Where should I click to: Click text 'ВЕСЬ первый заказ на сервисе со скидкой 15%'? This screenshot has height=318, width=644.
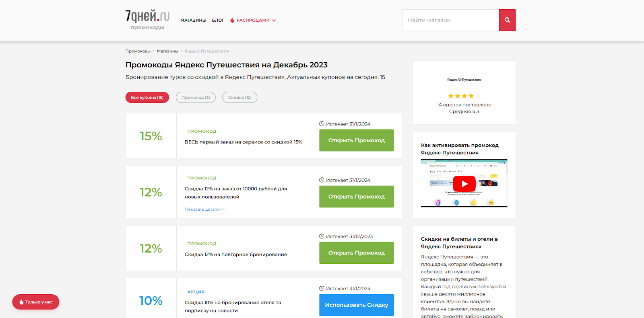click(244, 142)
